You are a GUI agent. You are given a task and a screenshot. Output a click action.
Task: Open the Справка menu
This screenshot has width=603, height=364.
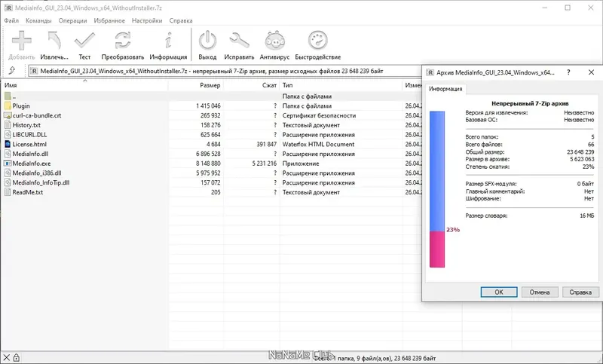(x=181, y=21)
